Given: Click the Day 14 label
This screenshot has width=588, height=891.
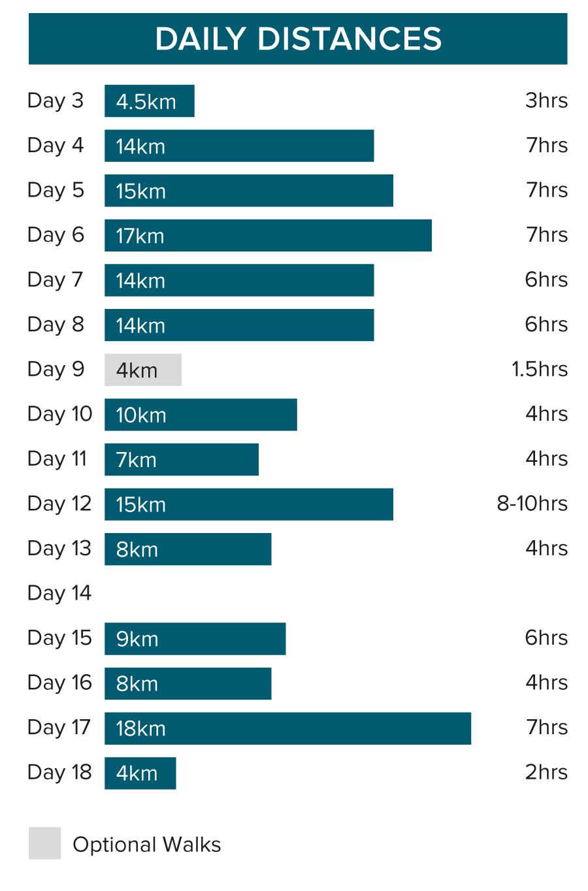Looking at the screenshot, I should pos(59,593).
